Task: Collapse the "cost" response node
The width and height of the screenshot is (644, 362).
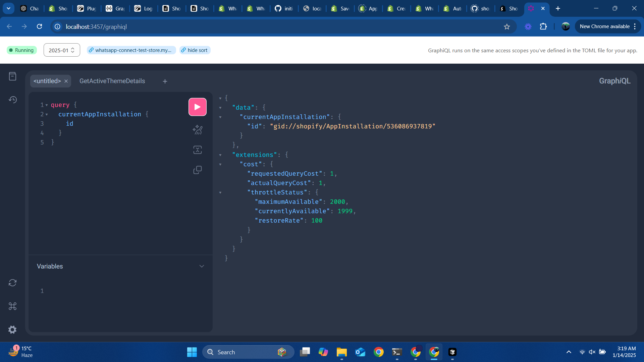Action: [x=220, y=165]
